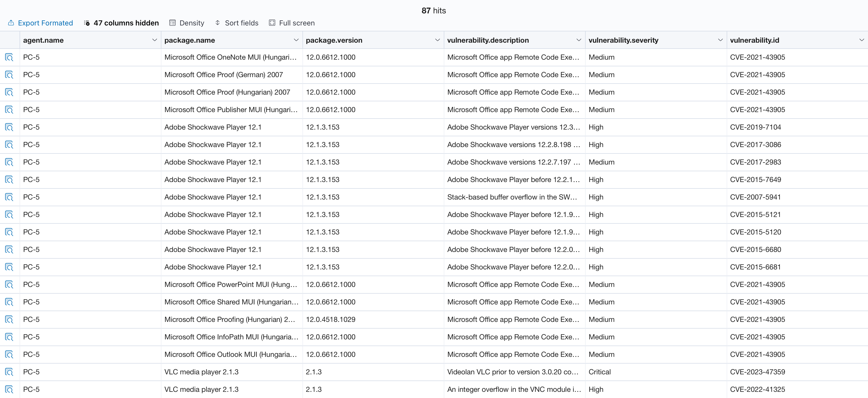The image size is (868, 398).
Task: Open vulnerability.id column options chevron
Action: 862,40
